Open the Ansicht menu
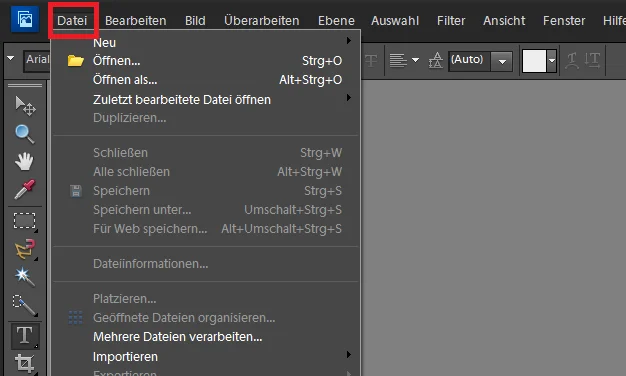626x376 pixels. click(x=504, y=21)
